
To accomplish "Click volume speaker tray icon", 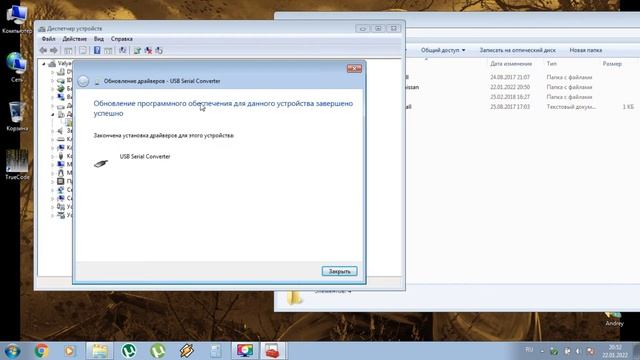I will pos(578,351).
